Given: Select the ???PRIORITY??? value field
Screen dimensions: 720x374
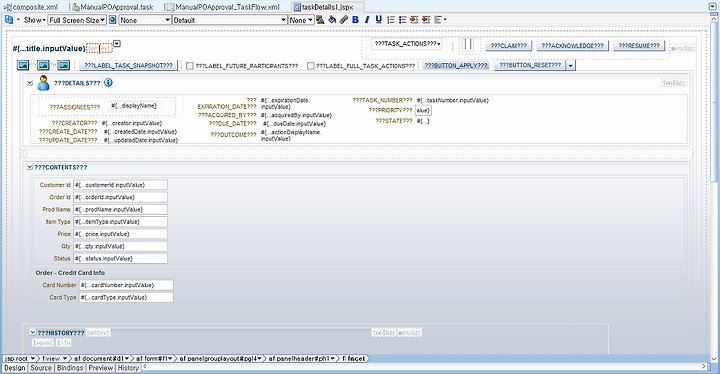Looking at the screenshot, I should (x=423, y=110).
